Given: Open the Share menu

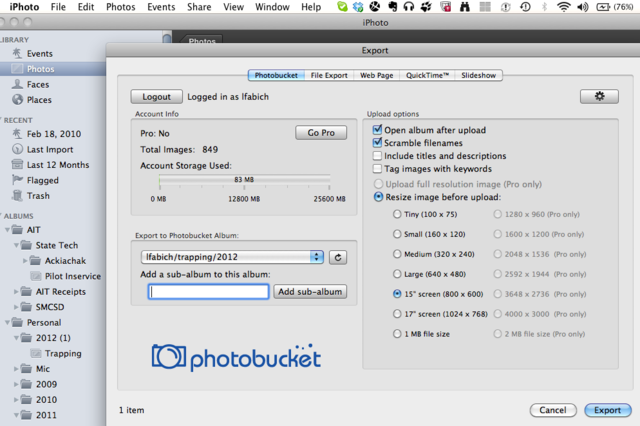Looking at the screenshot, I should pos(199,7).
